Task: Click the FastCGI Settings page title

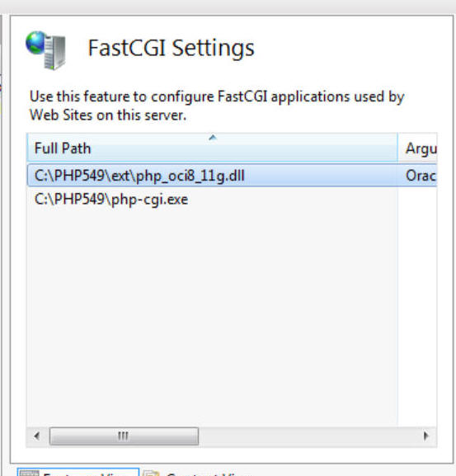Action: tap(172, 49)
